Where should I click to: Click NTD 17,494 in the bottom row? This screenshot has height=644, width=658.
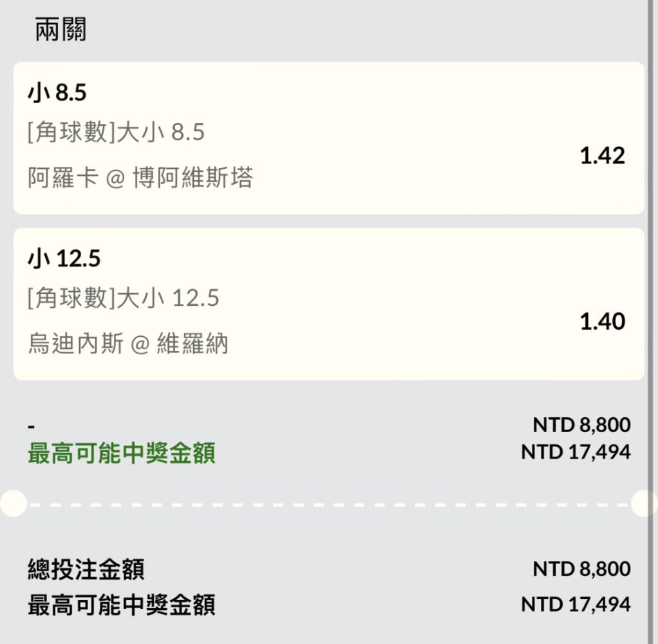click(x=576, y=605)
